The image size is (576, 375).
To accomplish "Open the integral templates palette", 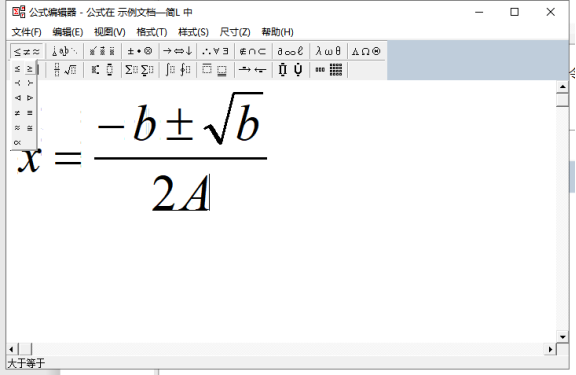I will 177,69.
